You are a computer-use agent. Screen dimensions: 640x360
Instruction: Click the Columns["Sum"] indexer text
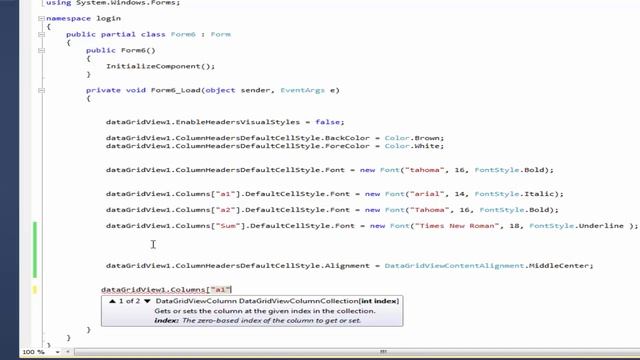click(207, 226)
